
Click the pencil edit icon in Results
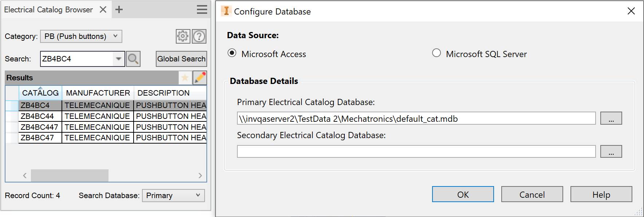click(x=200, y=77)
